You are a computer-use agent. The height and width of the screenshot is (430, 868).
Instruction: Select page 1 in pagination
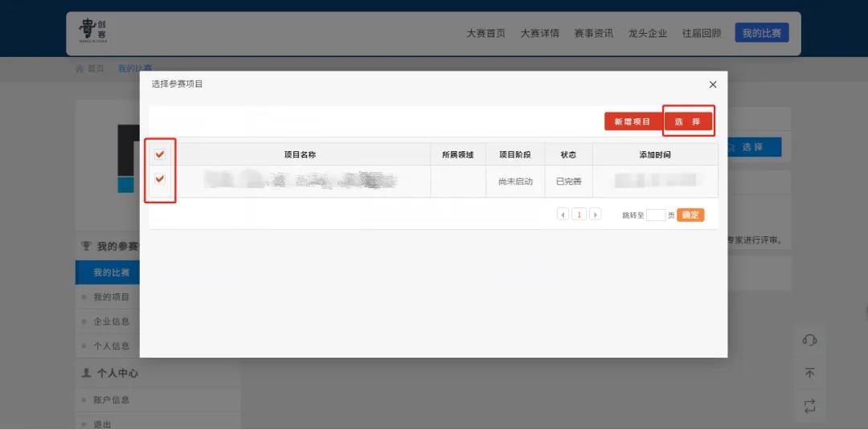[x=579, y=215]
